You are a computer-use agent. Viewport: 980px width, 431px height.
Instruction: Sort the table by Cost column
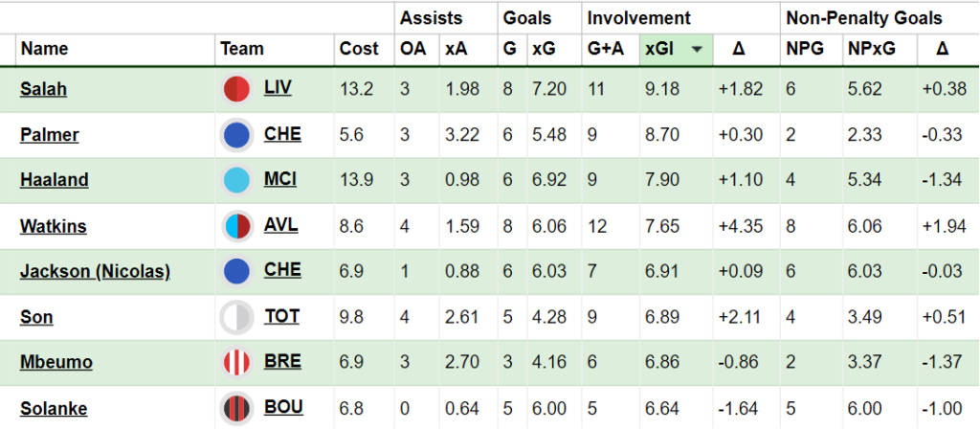click(x=359, y=50)
